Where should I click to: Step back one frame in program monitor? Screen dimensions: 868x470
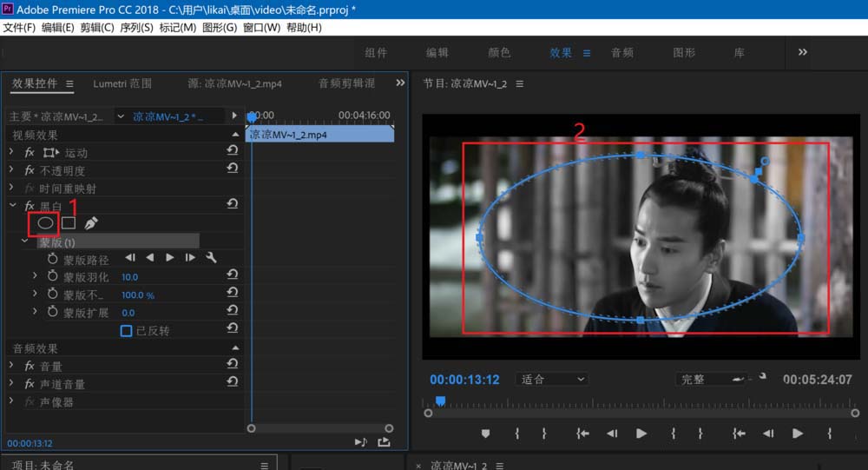click(612, 434)
